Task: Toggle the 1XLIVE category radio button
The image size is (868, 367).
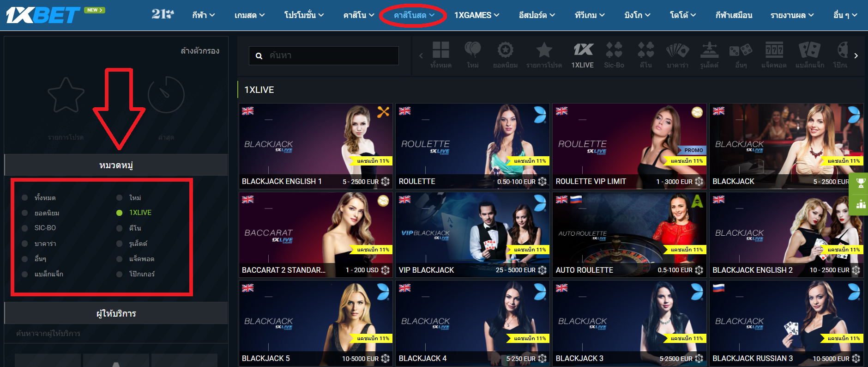Action: (119, 213)
